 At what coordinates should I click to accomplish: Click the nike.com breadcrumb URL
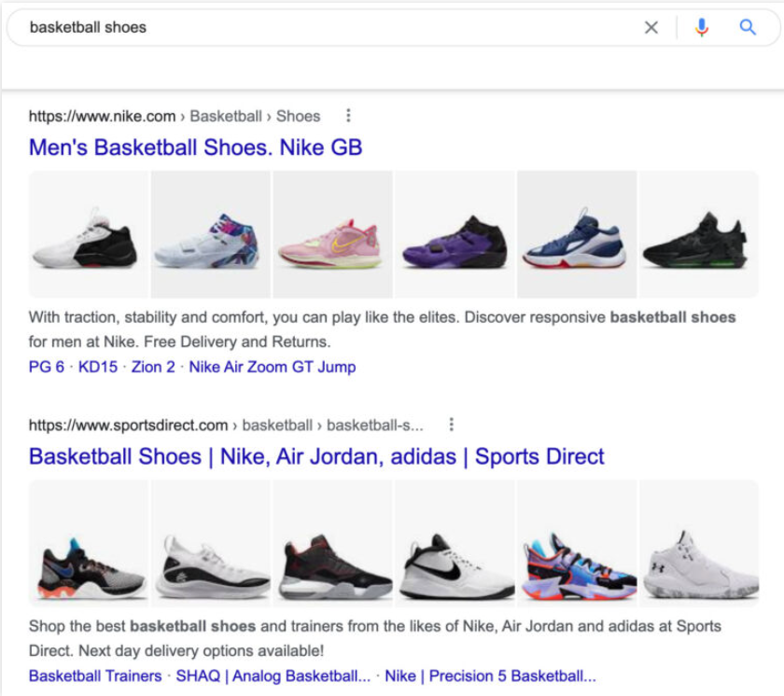click(175, 116)
